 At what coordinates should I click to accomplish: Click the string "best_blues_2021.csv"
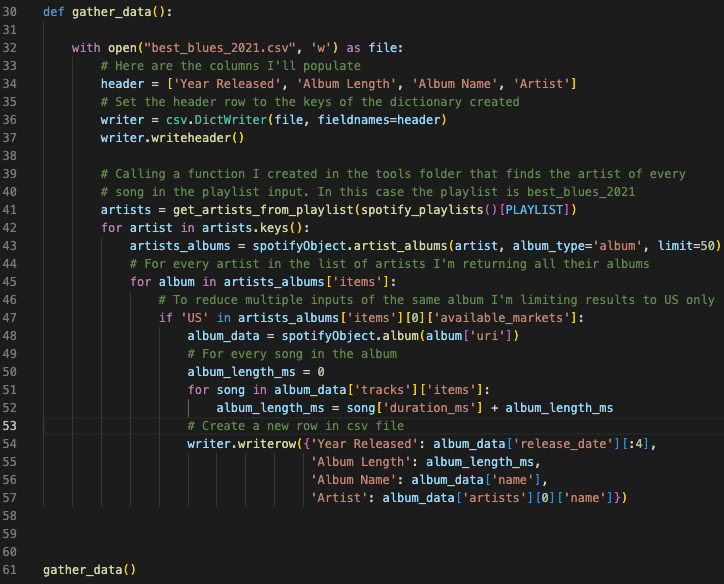219,48
